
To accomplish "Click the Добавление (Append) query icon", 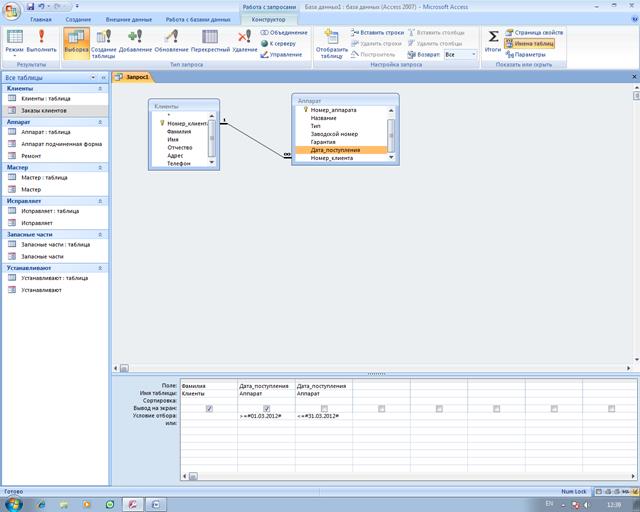I will tap(136, 40).
